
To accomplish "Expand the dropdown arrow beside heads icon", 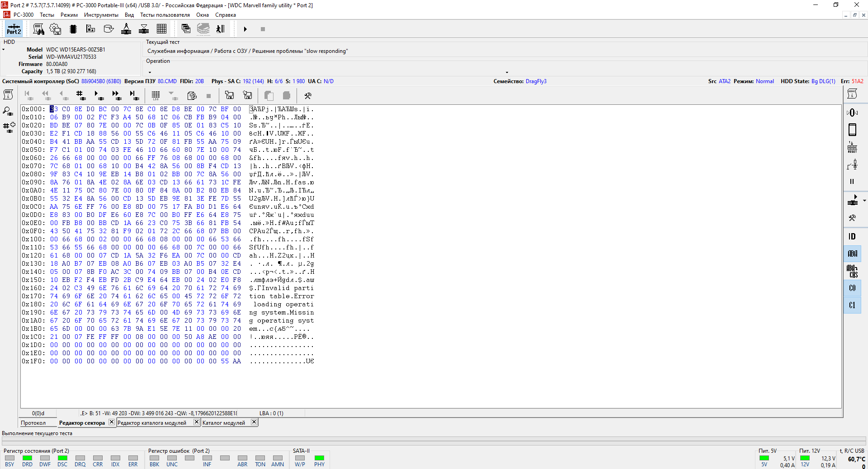I will click(x=864, y=200).
